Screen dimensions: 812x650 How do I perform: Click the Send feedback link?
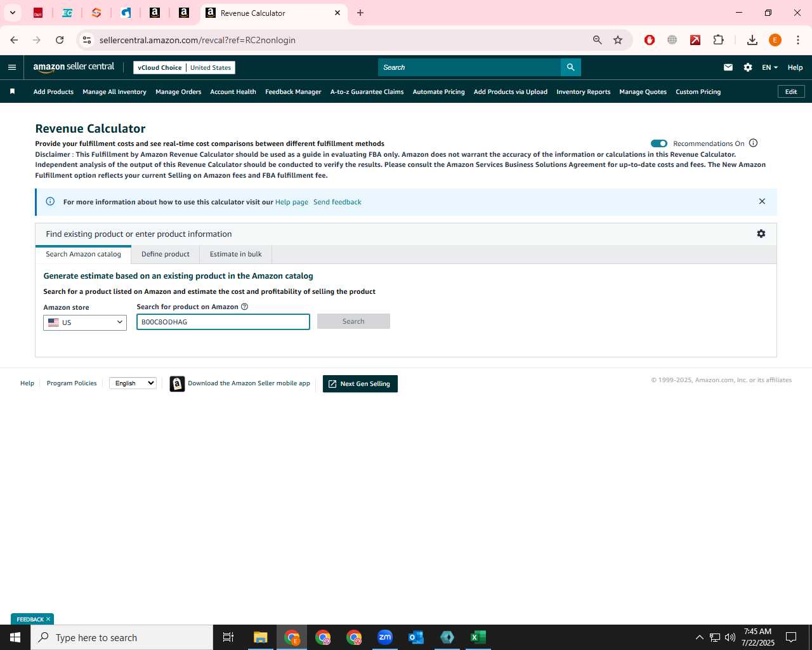tap(337, 202)
